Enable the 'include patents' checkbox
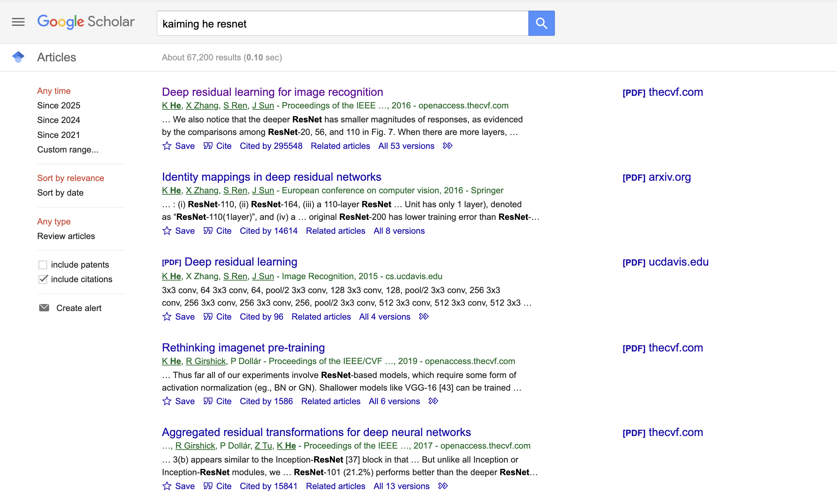 tap(42, 264)
